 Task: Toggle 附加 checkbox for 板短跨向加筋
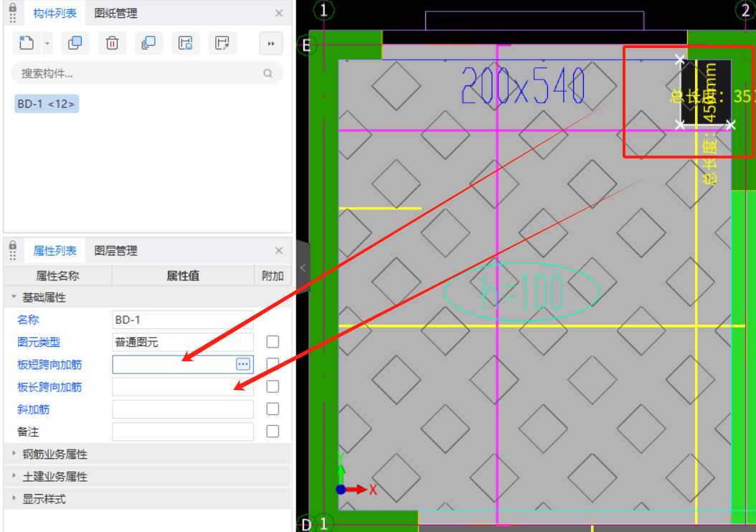[273, 364]
